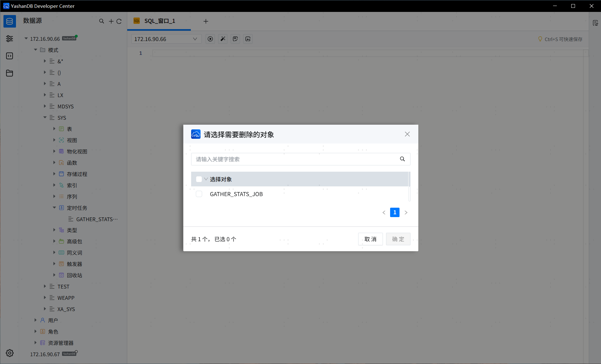Close the delete objects dialog

point(407,134)
